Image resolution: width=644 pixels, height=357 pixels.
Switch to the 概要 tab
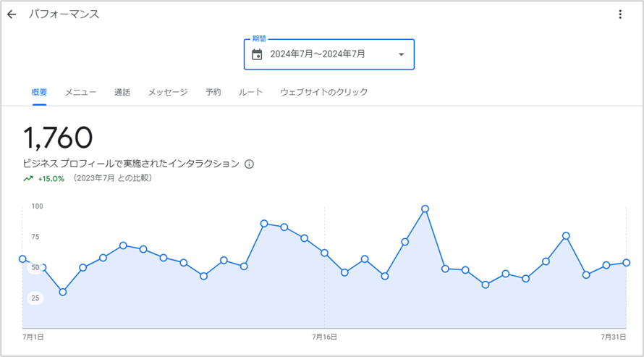coord(39,92)
